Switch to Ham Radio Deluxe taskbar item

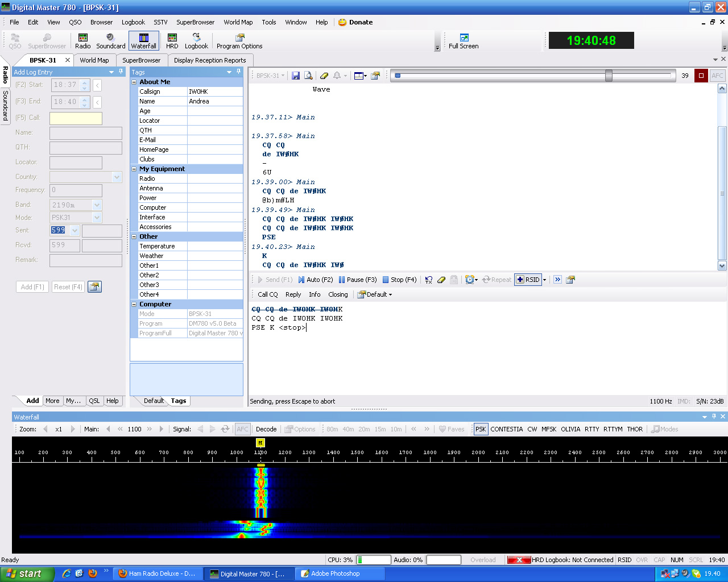click(x=158, y=573)
